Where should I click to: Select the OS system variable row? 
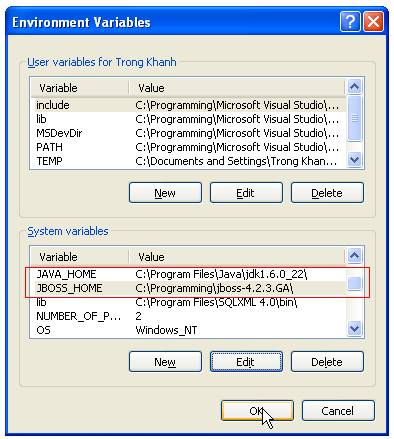188,330
